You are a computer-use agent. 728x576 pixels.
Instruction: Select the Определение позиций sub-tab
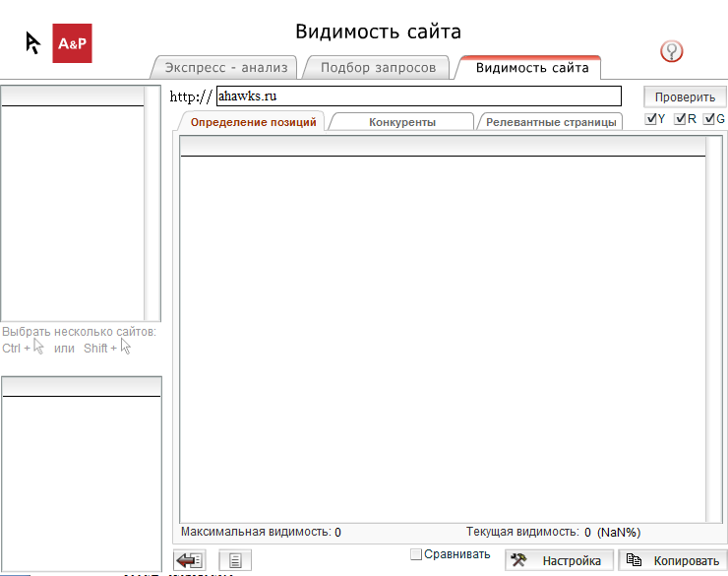point(253,122)
